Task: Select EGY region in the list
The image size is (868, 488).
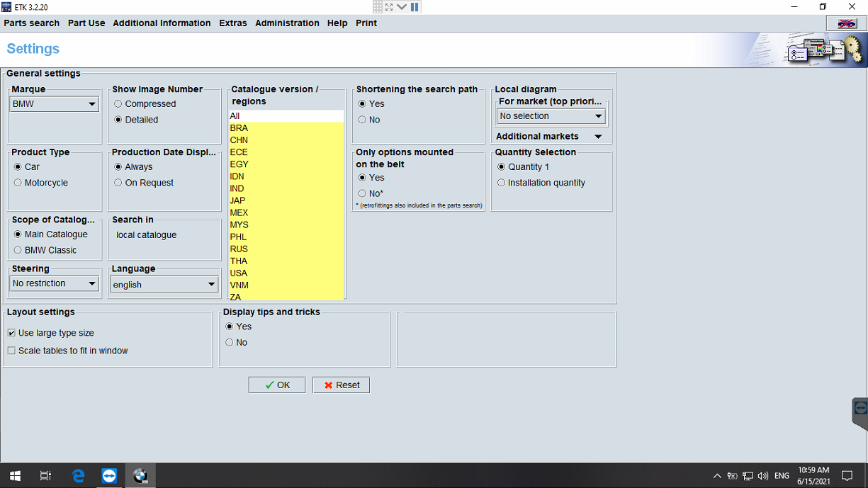Action: tap(286, 164)
